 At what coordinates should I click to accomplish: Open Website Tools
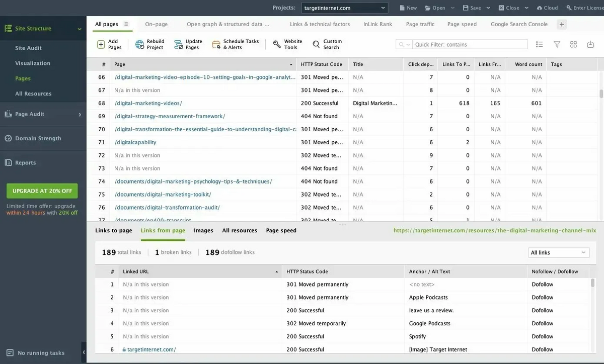pyautogui.click(x=287, y=44)
